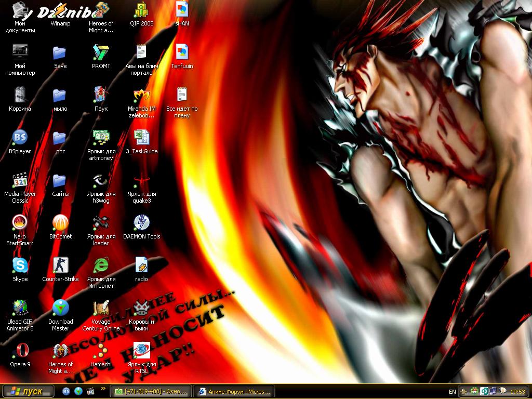
Task: Select the Skype desktop shortcut
Action: click(20, 270)
